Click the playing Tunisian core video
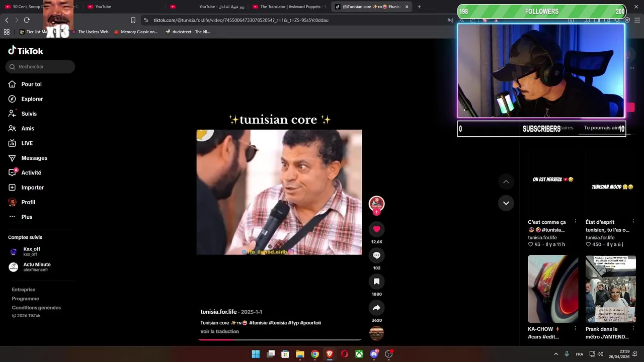Viewport: 644px width, 362px height. click(x=279, y=192)
